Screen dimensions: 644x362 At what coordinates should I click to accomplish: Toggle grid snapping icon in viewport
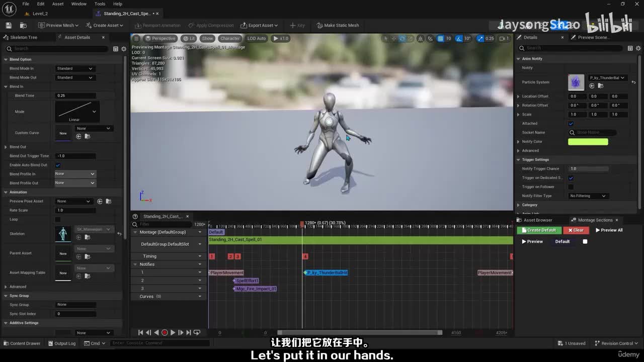[440, 38]
